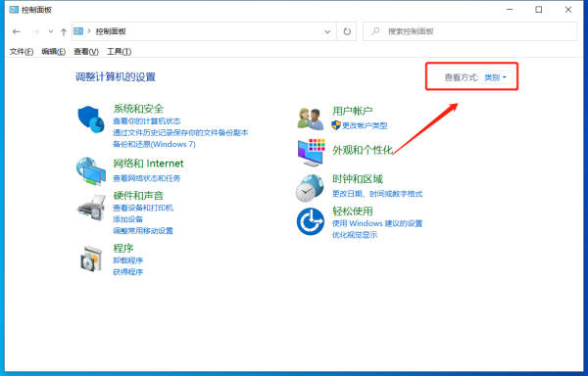Open the 程序 category link
Viewport: 588px width, 376px height.
pos(123,248)
